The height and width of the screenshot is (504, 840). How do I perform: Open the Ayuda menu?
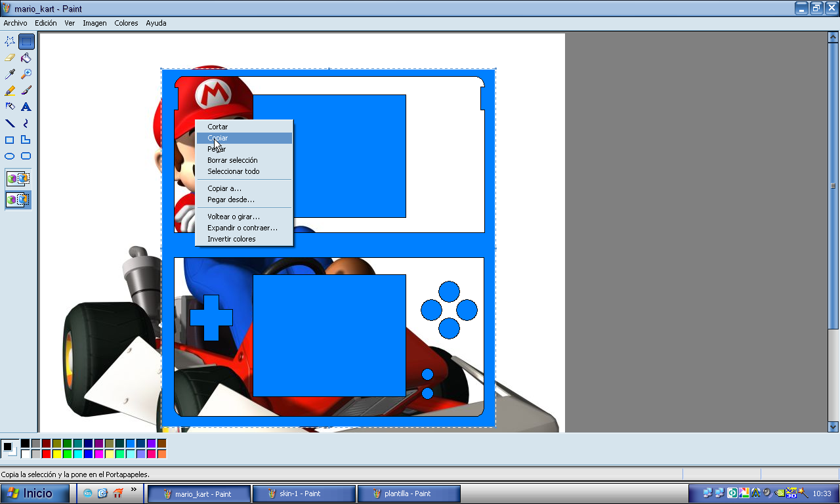(x=156, y=23)
